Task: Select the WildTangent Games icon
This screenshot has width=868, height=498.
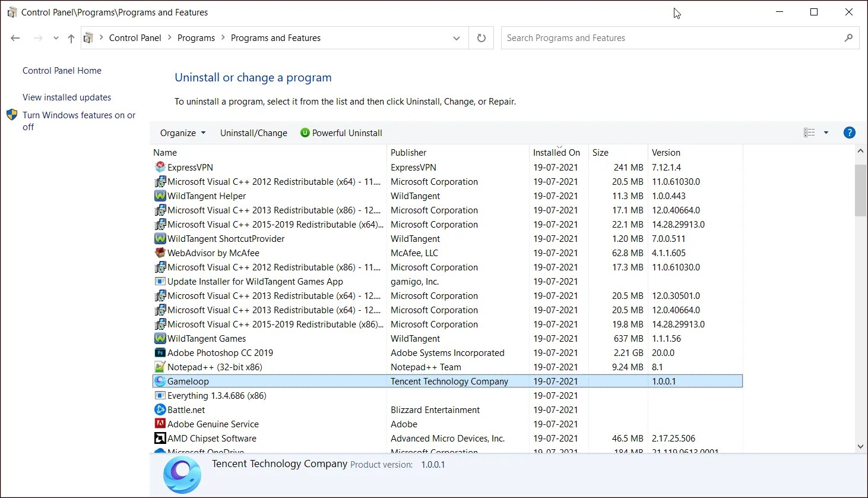Action: [160, 338]
